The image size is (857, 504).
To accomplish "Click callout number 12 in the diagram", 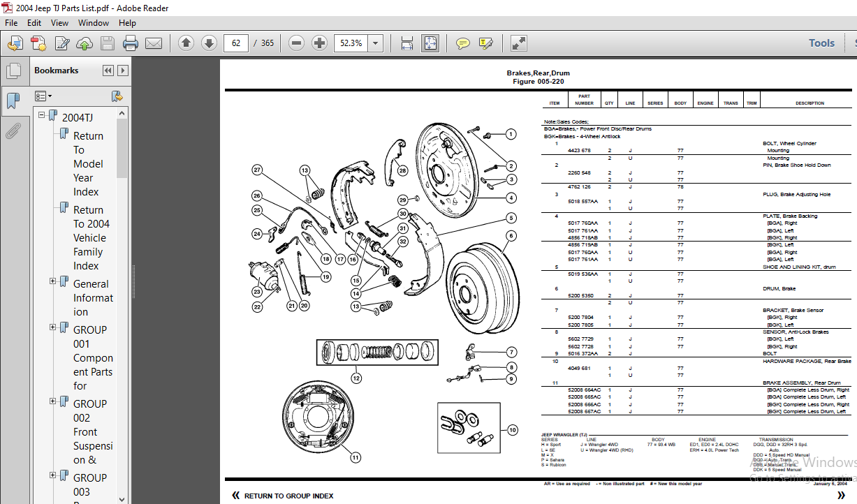I will 356,379.
